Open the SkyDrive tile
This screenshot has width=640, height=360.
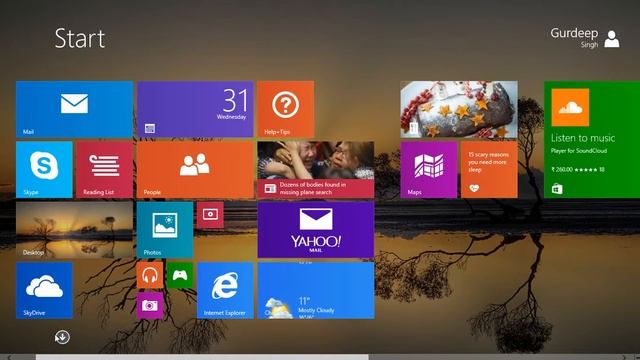coord(44,290)
